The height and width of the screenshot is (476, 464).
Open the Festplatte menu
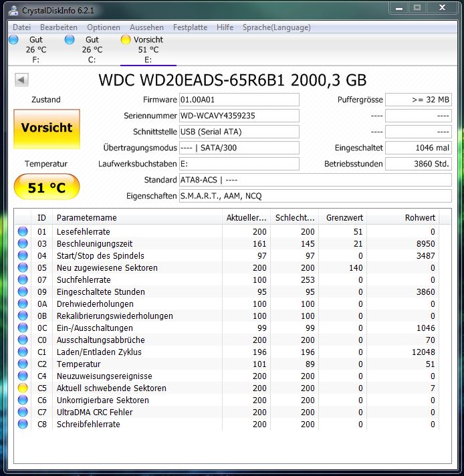click(190, 27)
